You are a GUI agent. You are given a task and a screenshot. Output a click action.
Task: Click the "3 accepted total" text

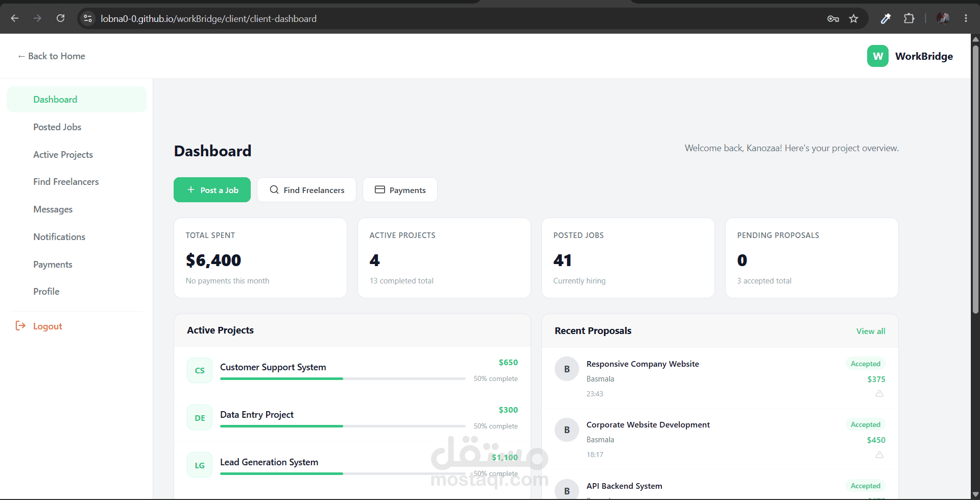point(764,281)
